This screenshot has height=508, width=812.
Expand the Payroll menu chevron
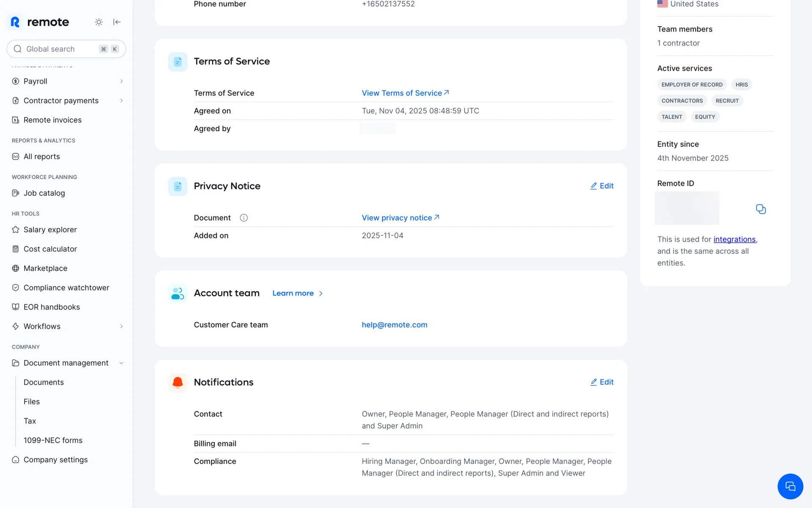click(121, 81)
